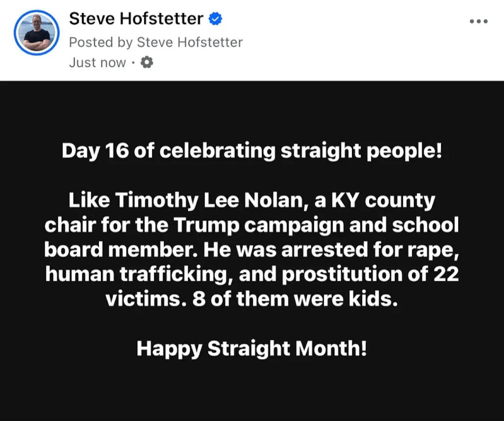
Task: Click the words 'straight people!' in the headline
Action: [362, 151]
